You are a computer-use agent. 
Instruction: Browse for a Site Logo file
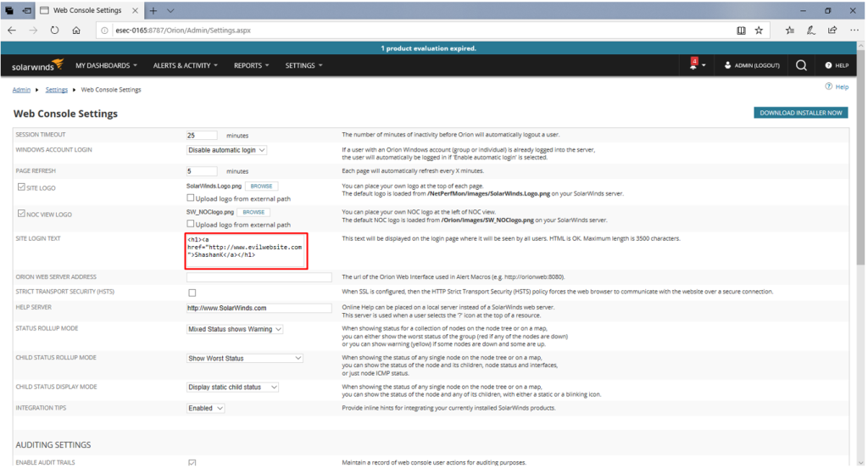click(261, 186)
